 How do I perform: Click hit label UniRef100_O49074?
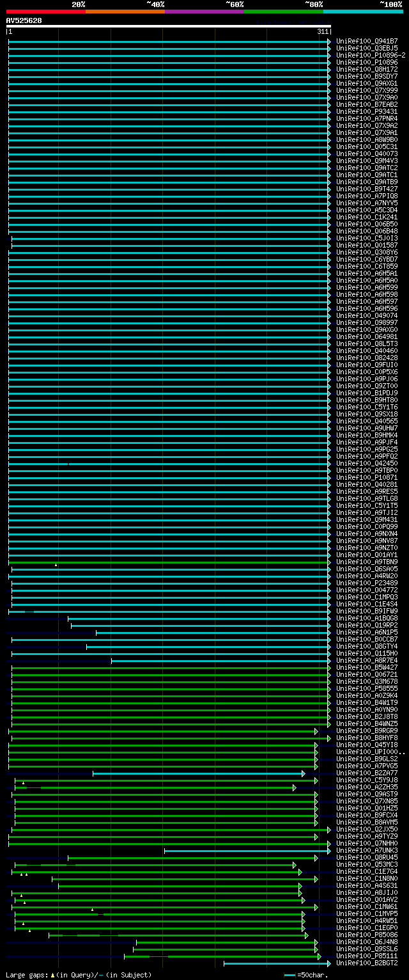367,315
